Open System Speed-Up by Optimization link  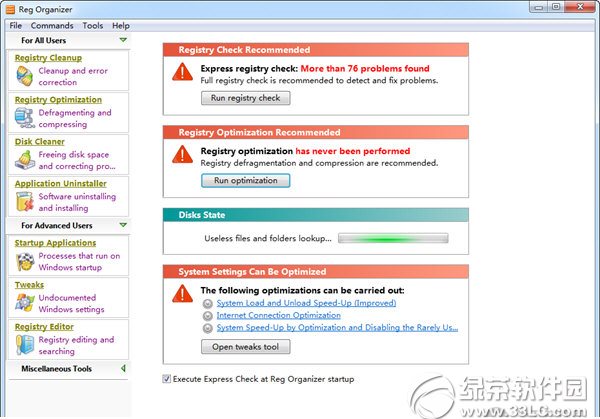pos(337,328)
